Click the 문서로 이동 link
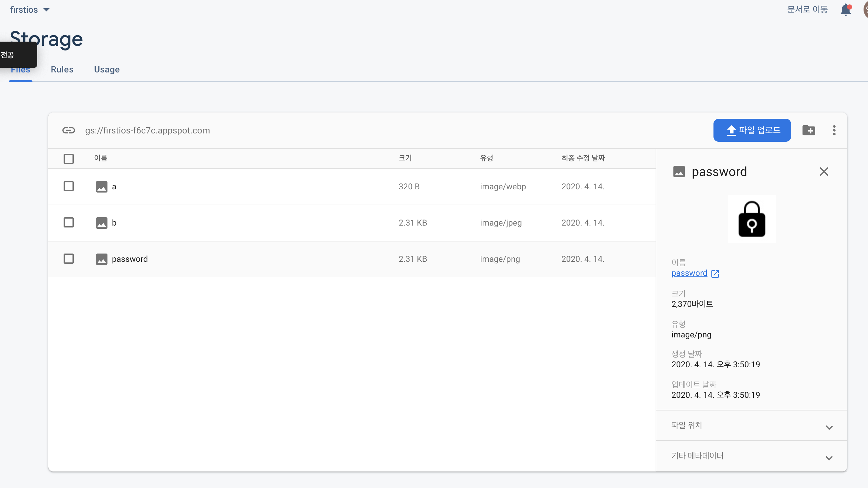 (x=807, y=10)
